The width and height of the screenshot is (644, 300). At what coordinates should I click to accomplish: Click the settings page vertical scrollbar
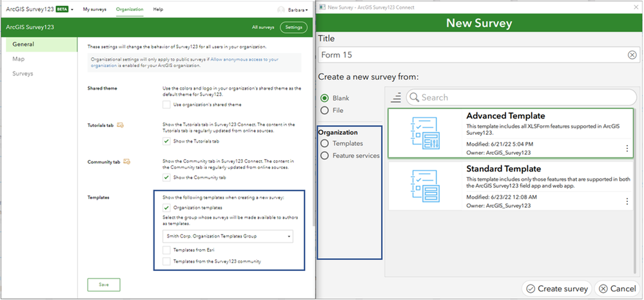[314, 132]
